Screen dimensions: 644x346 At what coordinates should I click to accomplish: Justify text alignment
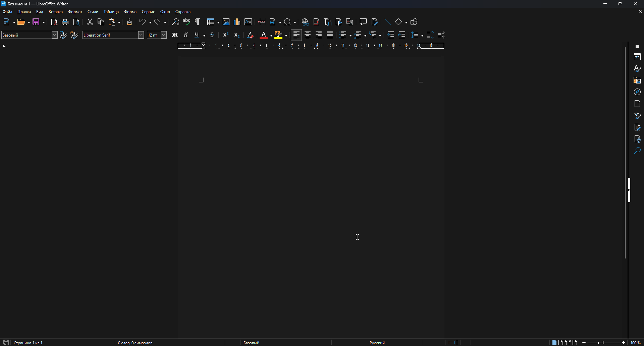click(330, 35)
